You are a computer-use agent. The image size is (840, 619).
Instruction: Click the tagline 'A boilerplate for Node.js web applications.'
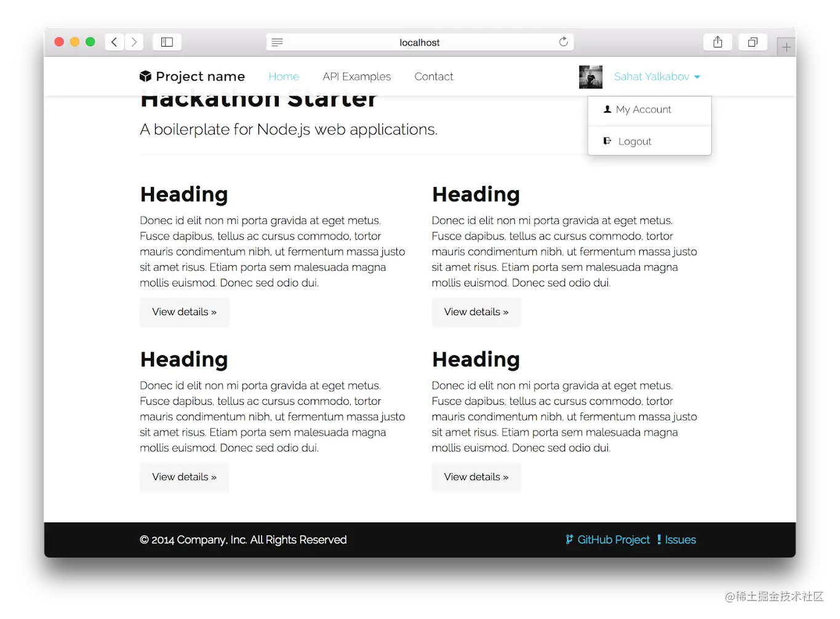pyautogui.click(x=289, y=129)
